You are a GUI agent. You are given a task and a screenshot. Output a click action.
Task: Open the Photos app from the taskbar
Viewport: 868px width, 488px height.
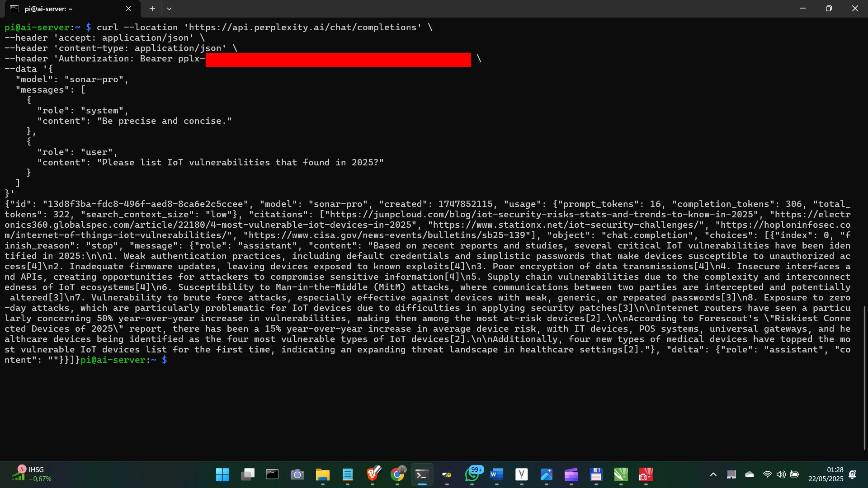point(547,474)
